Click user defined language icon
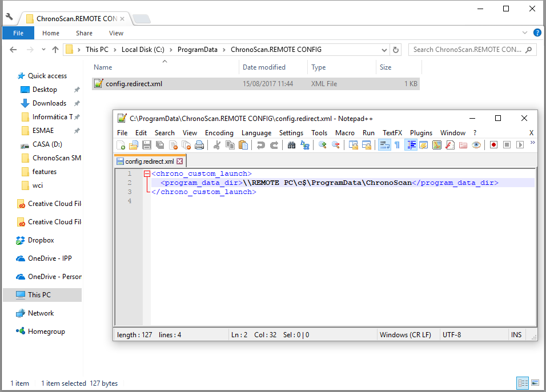 (424, 145)
